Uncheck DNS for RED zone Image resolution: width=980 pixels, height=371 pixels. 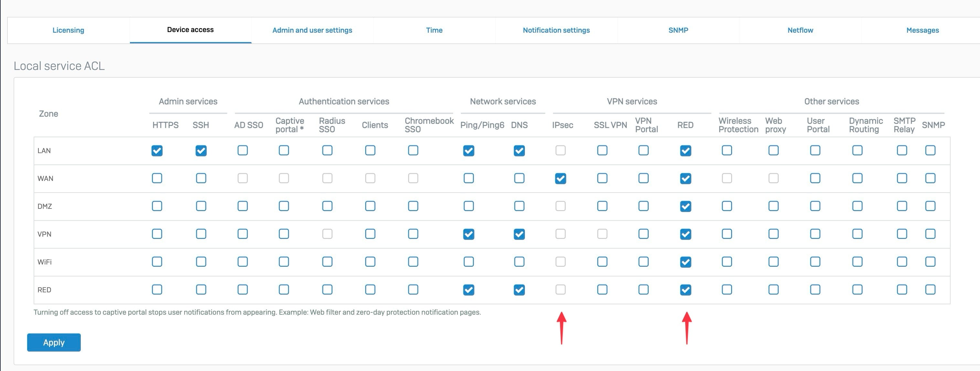(x=519, y=289)
